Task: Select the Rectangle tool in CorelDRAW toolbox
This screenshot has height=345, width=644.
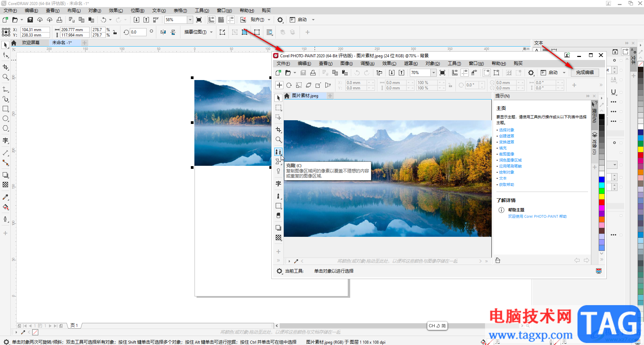Action: (5, 109)
